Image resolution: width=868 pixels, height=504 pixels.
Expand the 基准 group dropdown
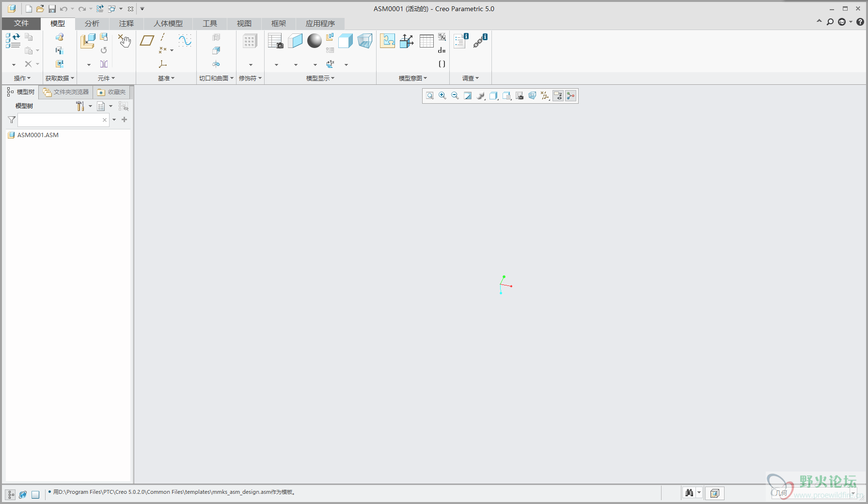166,78
